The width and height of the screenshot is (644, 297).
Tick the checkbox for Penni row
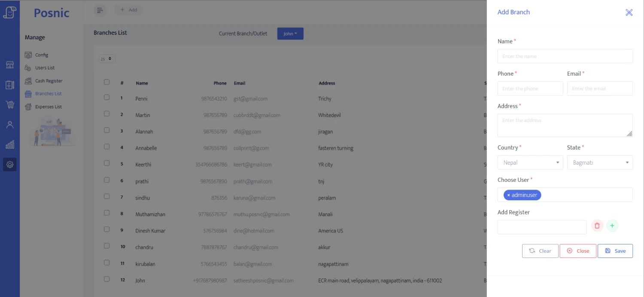(107, 98)
